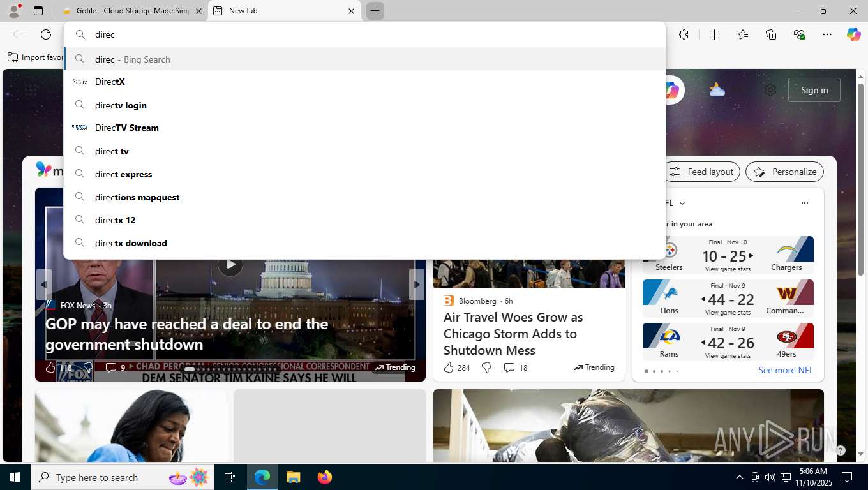The width and height of the screenshot is (868, 490).
Task: Click the taskbar search box
Action: point(121,477)
